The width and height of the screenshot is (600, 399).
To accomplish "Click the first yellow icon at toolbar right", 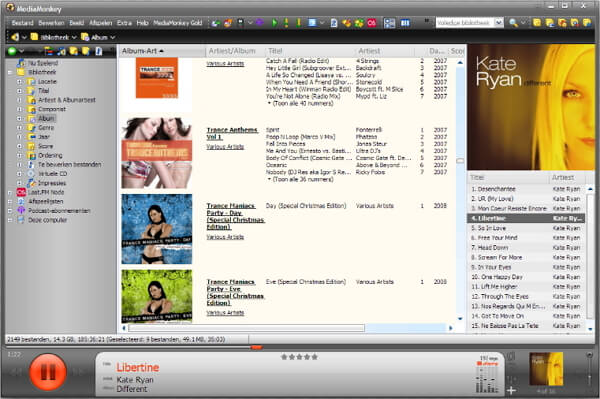I will coord(537,23).
